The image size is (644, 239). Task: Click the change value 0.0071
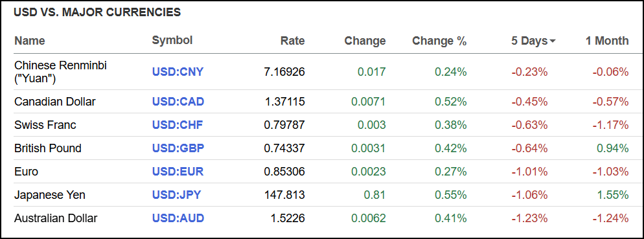pyautogui.click(x=369, y=102)
